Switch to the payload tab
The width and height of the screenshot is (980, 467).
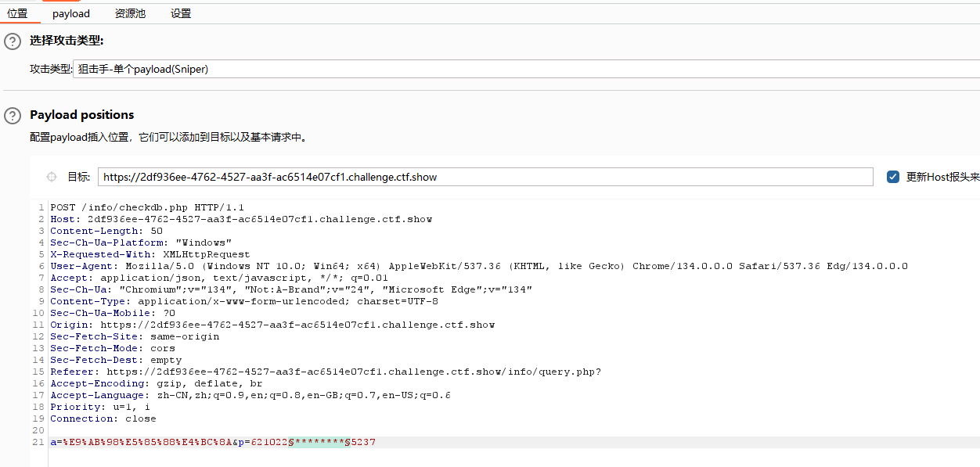(x=71, y=13)
